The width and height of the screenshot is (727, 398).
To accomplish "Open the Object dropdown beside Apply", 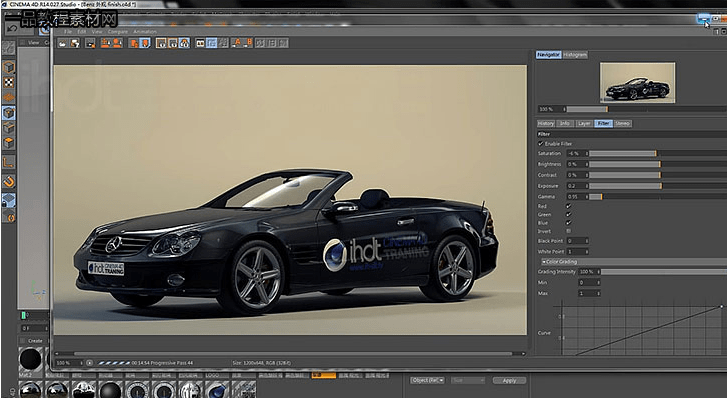I will [427, 380].
